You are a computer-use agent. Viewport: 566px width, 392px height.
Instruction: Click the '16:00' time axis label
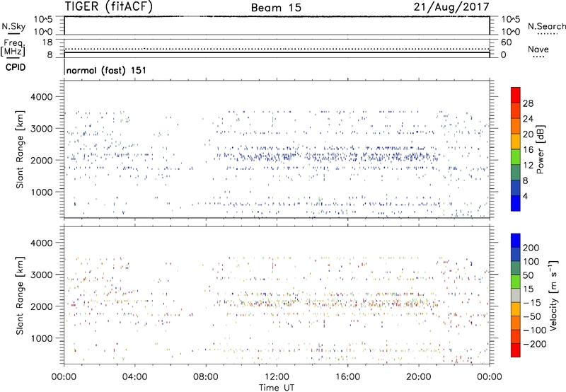tap(347, 377)
